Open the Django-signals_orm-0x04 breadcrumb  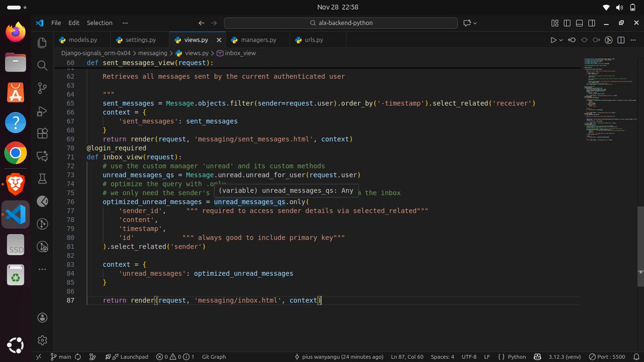pyautogui.click(x=96, y=53)
